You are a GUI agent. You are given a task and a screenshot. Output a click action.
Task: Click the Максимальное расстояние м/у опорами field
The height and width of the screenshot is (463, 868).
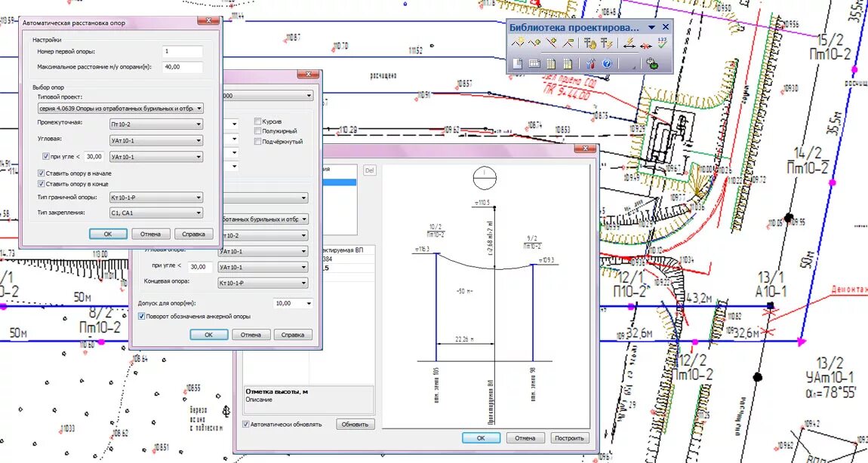pos(182,66)
